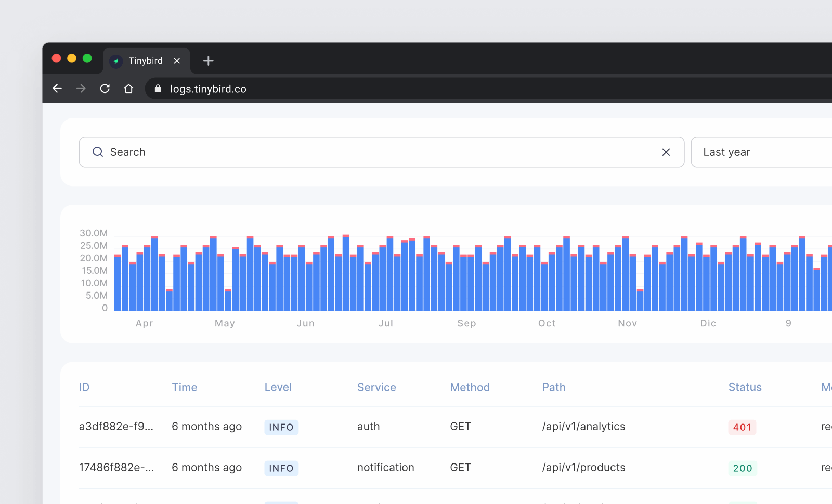Clear search with the X icon
This screenshot has width=832, height=504.
[666, 152]
